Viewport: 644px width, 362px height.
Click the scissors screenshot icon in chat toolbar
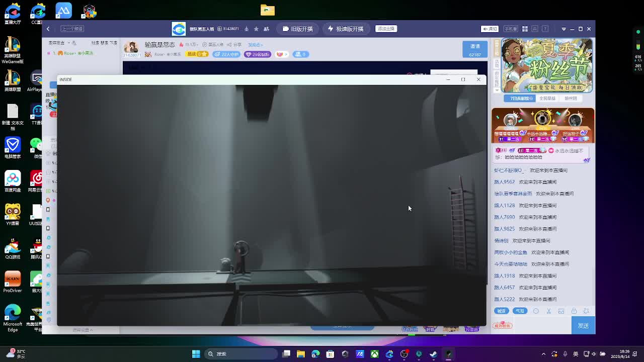[549, 311]
